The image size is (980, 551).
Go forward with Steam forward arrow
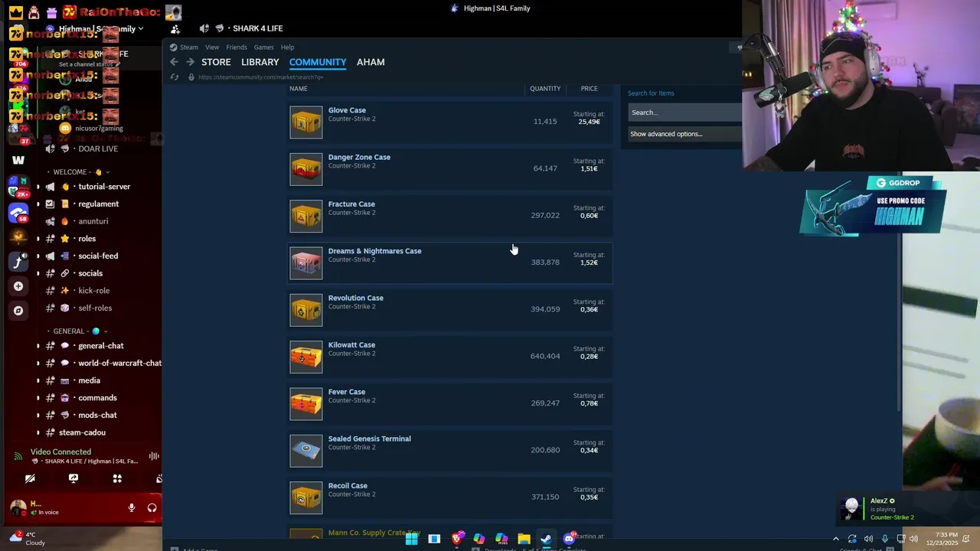190,62
